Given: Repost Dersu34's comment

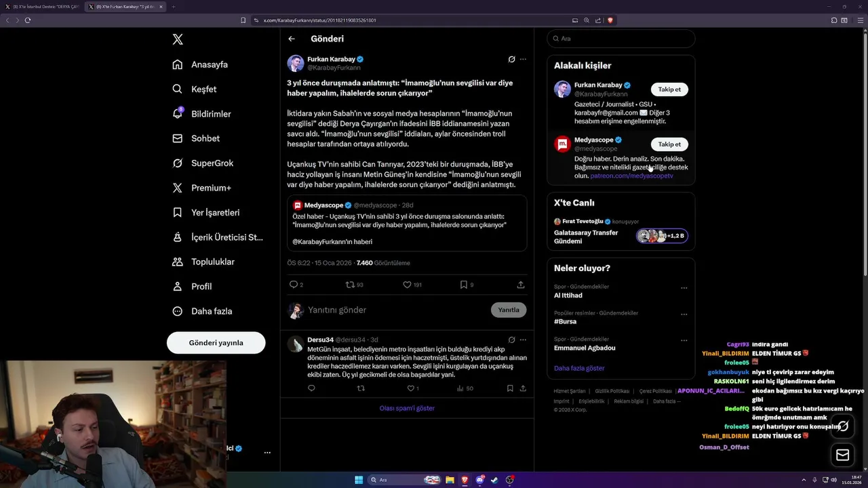Looking at the screenshot, I should pos(361,388).
